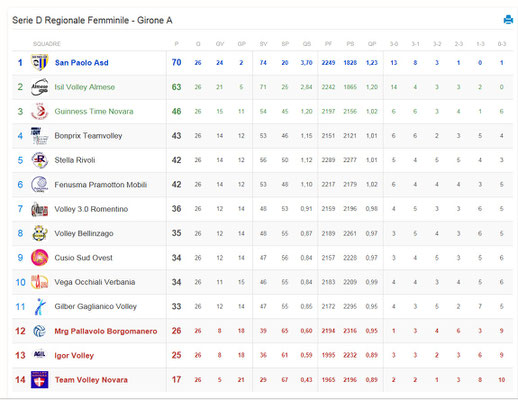Click the P points column header
Image resolution: width=518 pixels, height=400 pixels.
(x=176, y=44)
